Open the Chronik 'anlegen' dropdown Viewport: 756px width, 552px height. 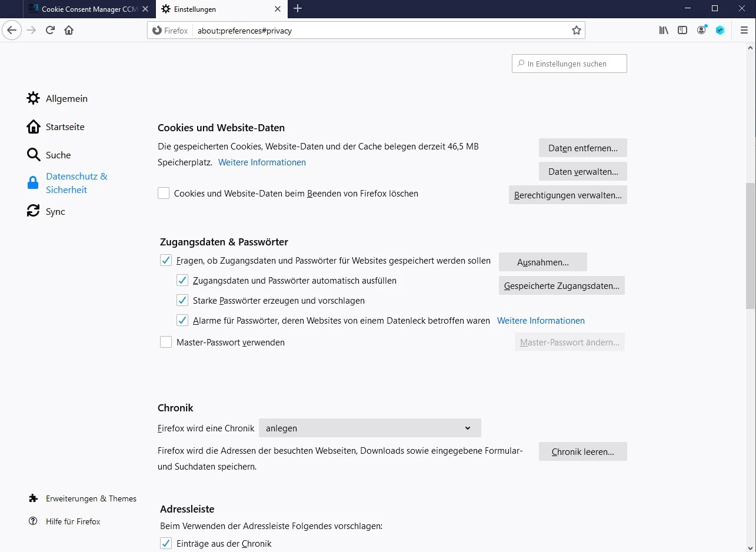[x=369, y=428]
